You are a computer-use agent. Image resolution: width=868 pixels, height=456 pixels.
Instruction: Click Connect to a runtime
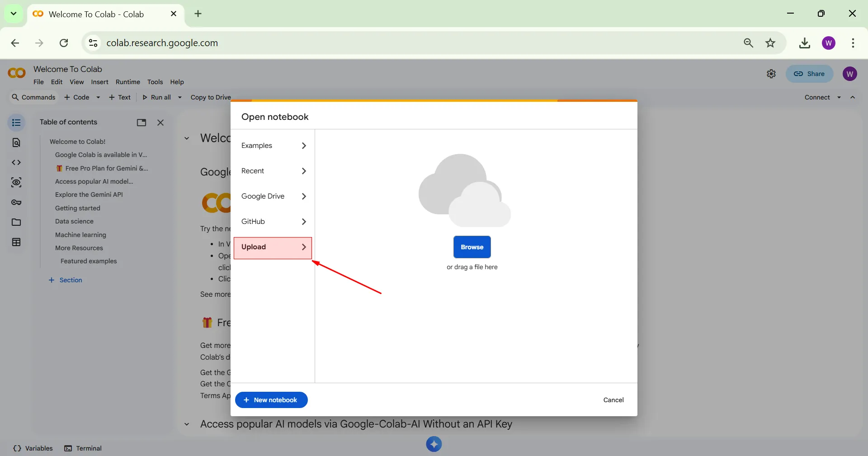[x=817, y=97]
